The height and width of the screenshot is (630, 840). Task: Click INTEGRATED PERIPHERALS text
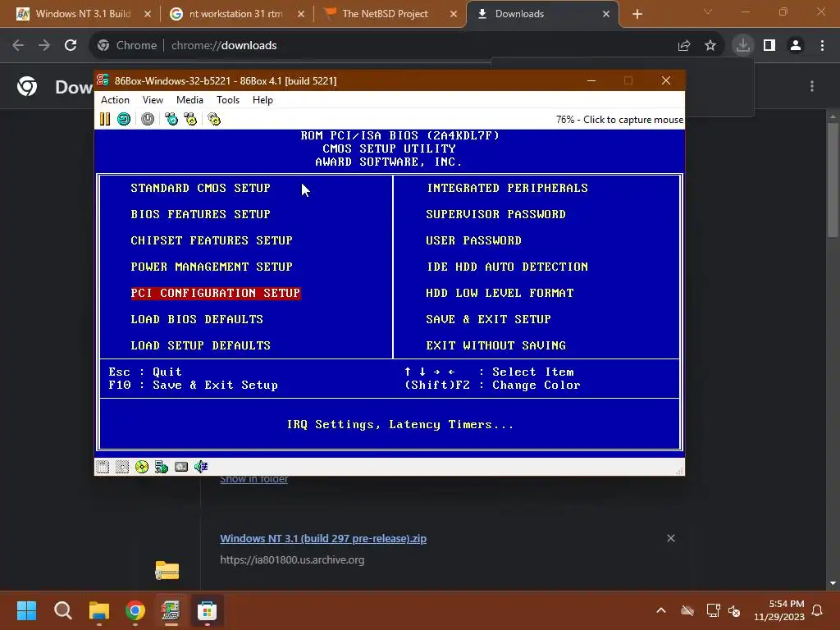point(507,188)
